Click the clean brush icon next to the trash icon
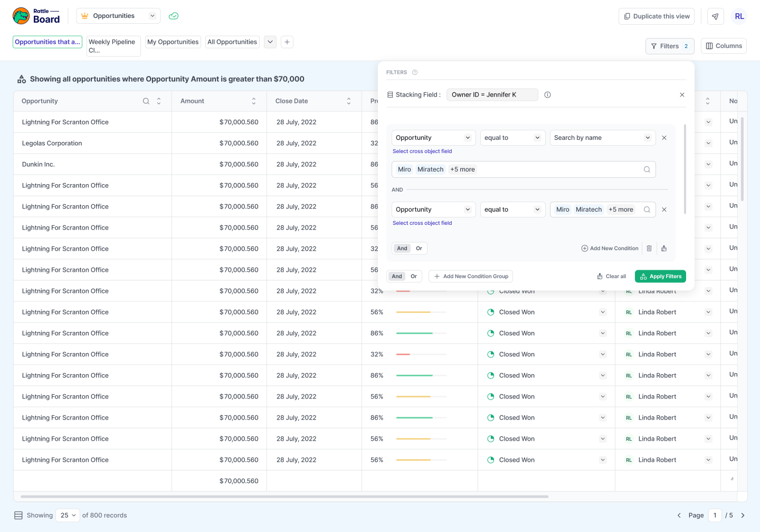760x532 pixels. [664, 248]
